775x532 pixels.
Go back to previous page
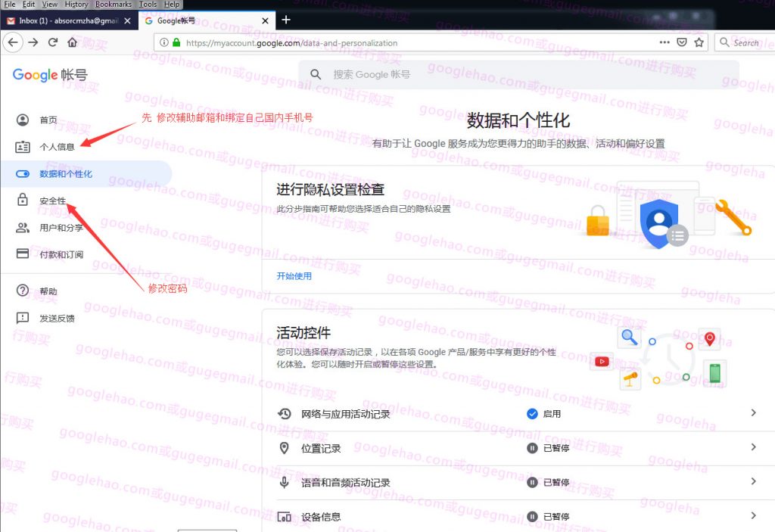pyautogui.click(x=13, y=42)
